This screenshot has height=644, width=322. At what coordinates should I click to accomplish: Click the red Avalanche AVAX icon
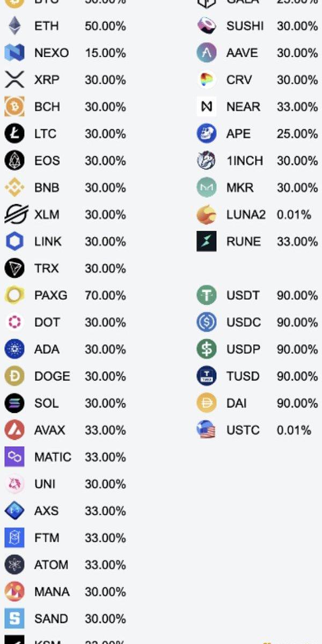coord(14,430)
